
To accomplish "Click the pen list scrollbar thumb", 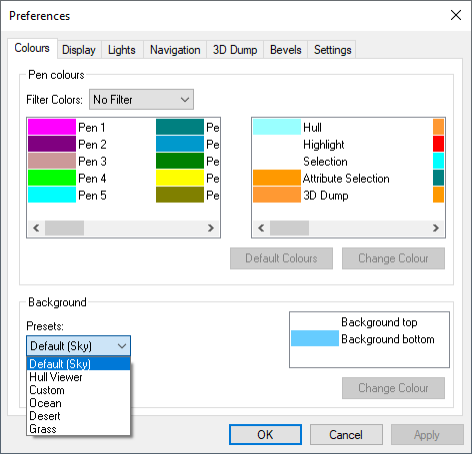I will click(64, 228).
